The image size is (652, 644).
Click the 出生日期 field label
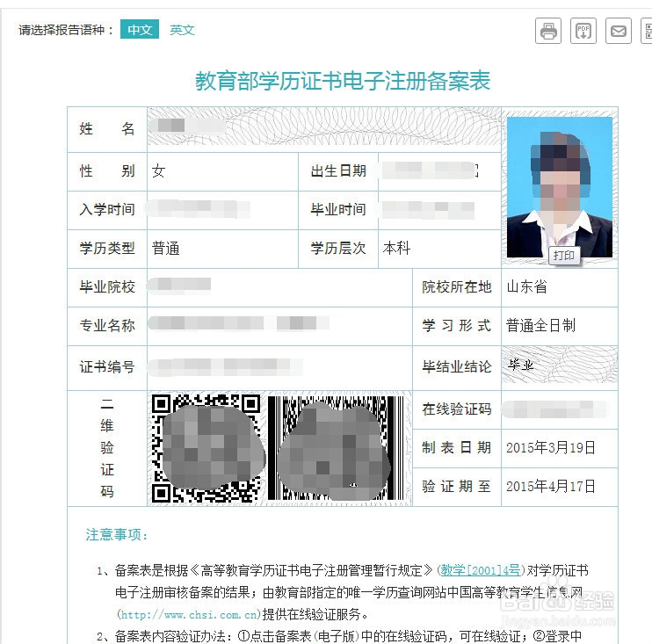[x=338, y=170]
